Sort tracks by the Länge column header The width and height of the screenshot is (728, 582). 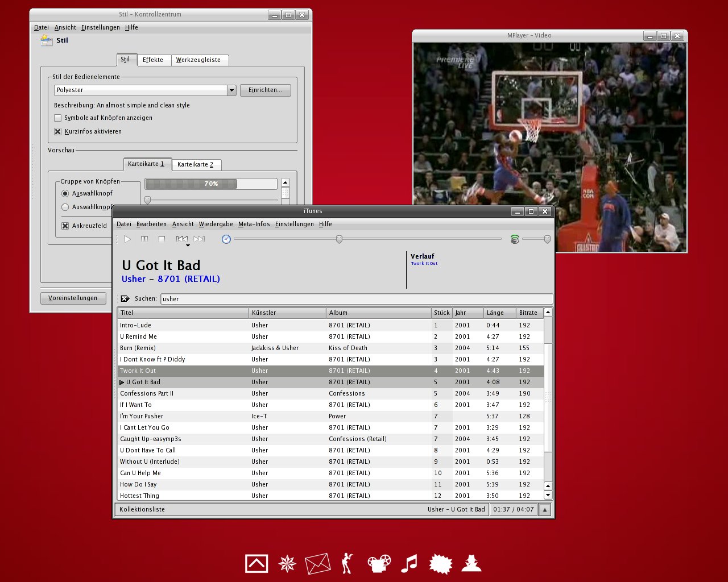pyautogui.click(x=499, y=313)
